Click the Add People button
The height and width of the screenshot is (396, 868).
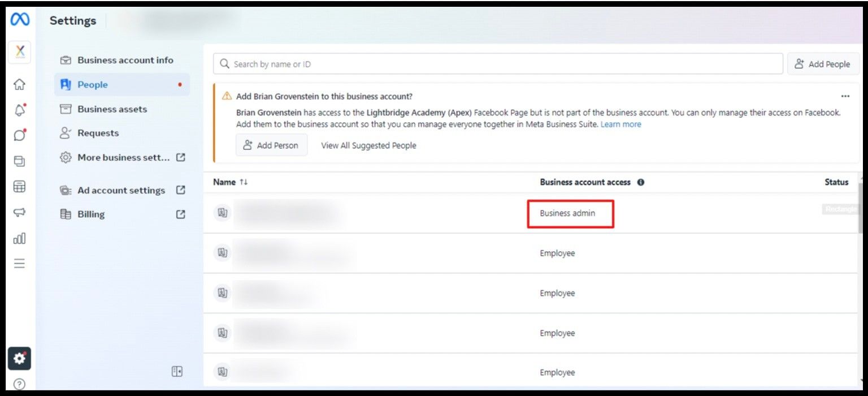823,64
